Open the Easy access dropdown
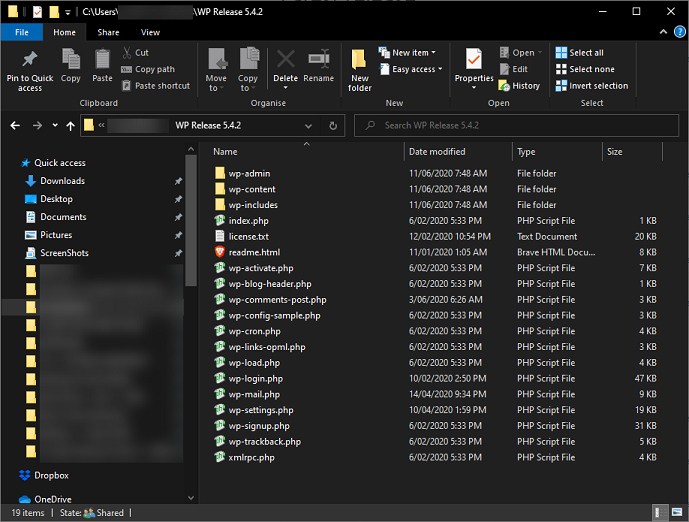Viewport: 689px width, 522px height. pyautogui.click(x=410, y=69)
